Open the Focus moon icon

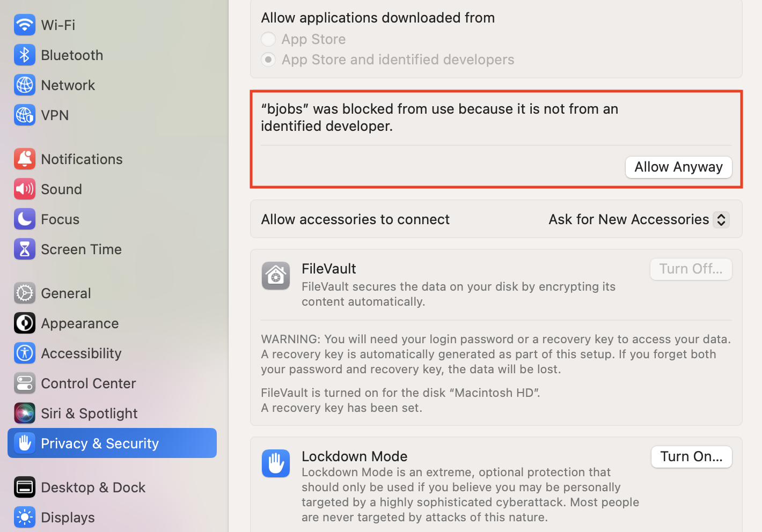[25, 219]
